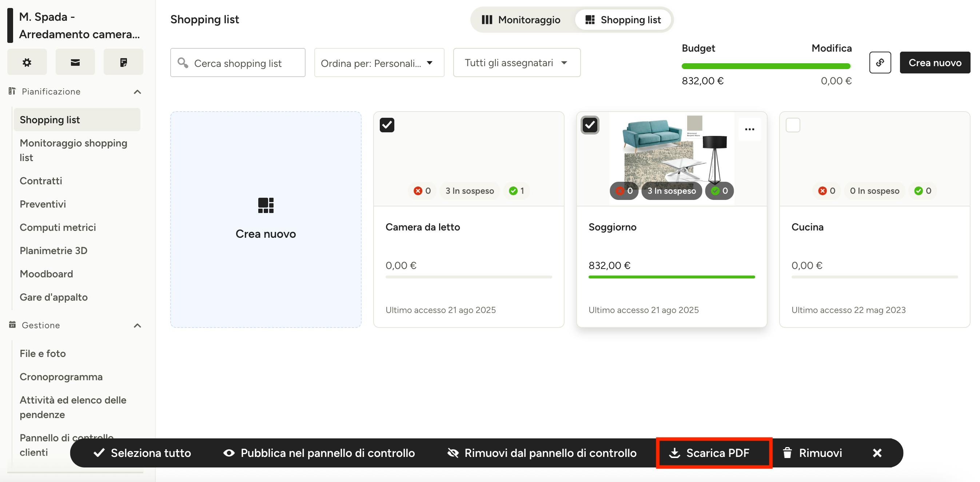Open project settings gear icon
The width and height of the screenshot is (980, 482).
pos(27,62)
